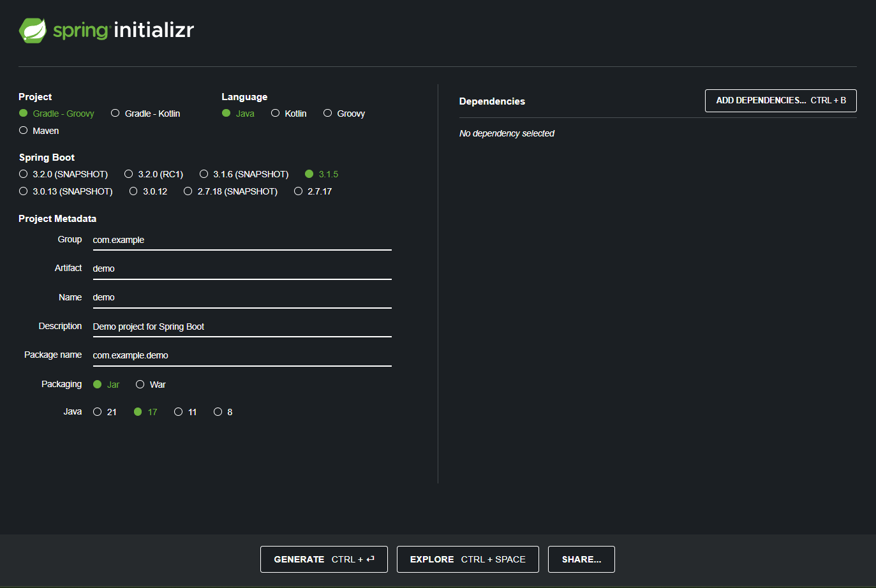Viewport: 876px width, 588px height.
Task: Select Jar packaging option
Action: coord(106,385)
